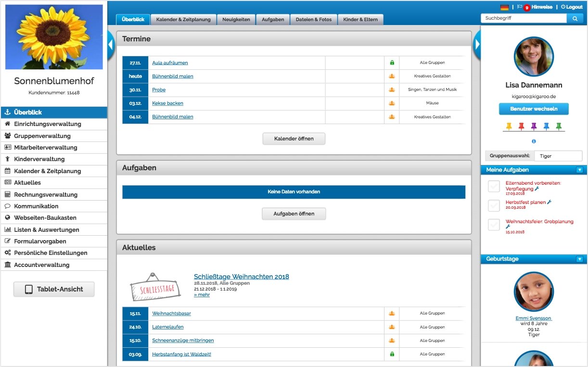Image resolution: width=588 pixels, height=367 pixels.
Task: Open Aktuelles in the sidebar
Action: pyautogui.click(x=54, y=183)
